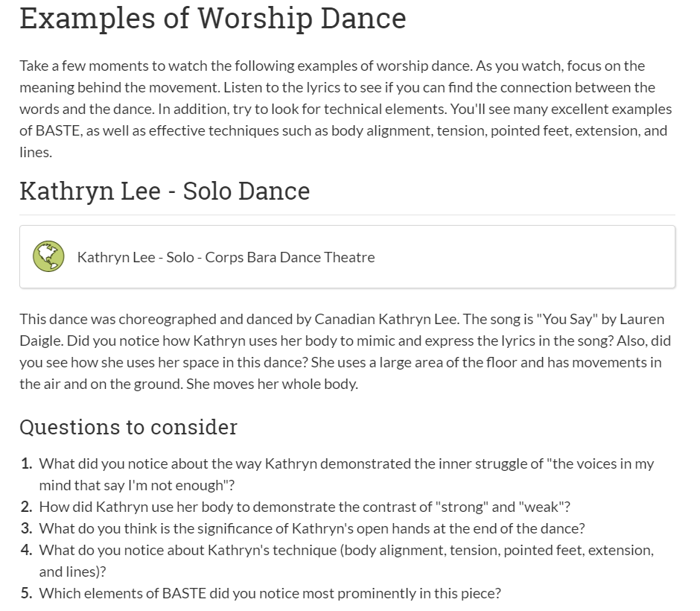Select question 4 about Kathryn's technique
This screenshot has height=611, width=700.
(x=346, y=561)
